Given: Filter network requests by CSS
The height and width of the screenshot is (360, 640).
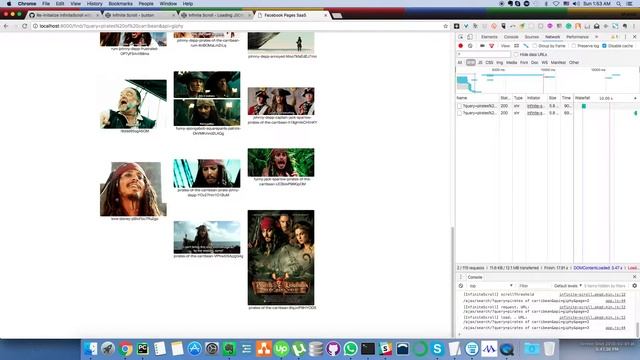Looking at the screenshot, I should [489, 62].
